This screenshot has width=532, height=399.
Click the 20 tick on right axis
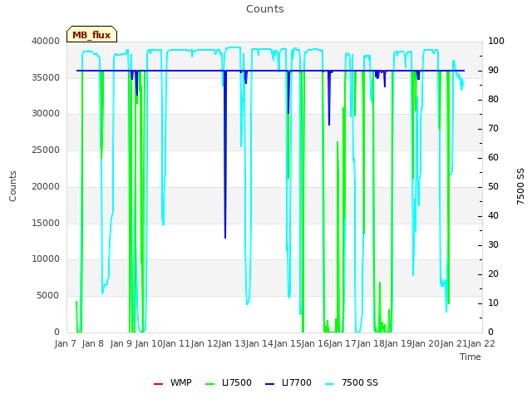(x=493, y=274)
